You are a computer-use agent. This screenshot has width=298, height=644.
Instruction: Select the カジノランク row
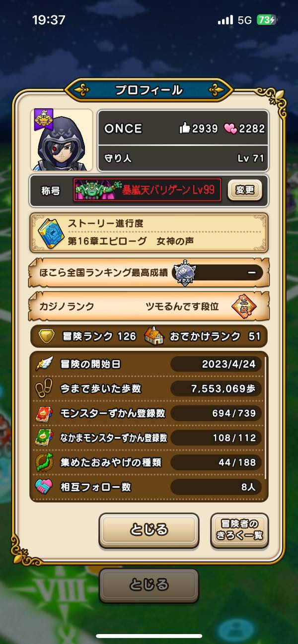[149, 306]
